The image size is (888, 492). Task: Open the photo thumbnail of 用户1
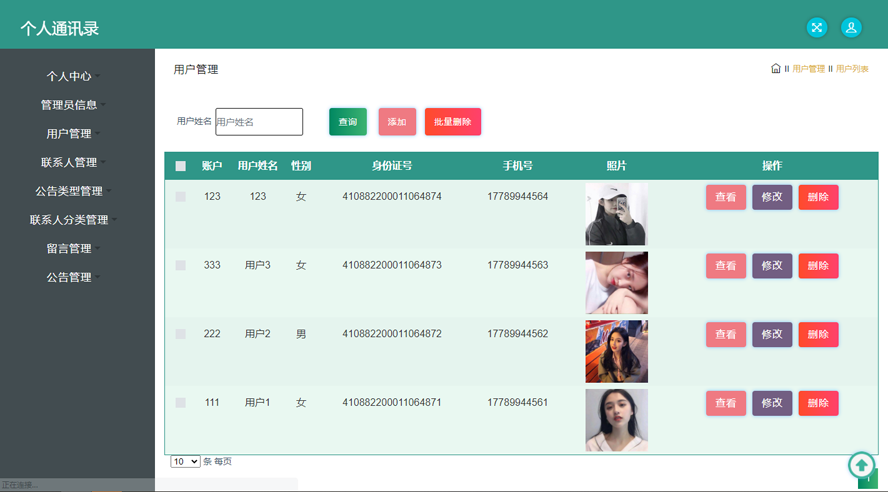616,420
